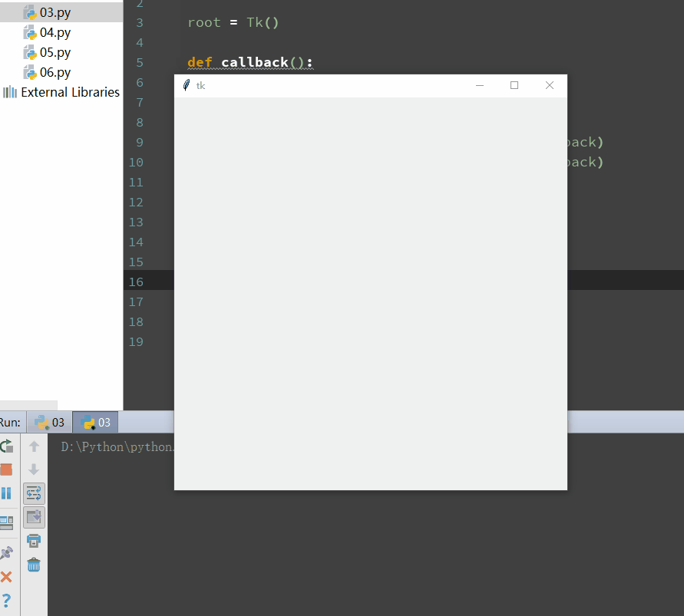This screenshot has width=684, height=616.
Task: Print the console output
Action: click(x=34, y=541)
